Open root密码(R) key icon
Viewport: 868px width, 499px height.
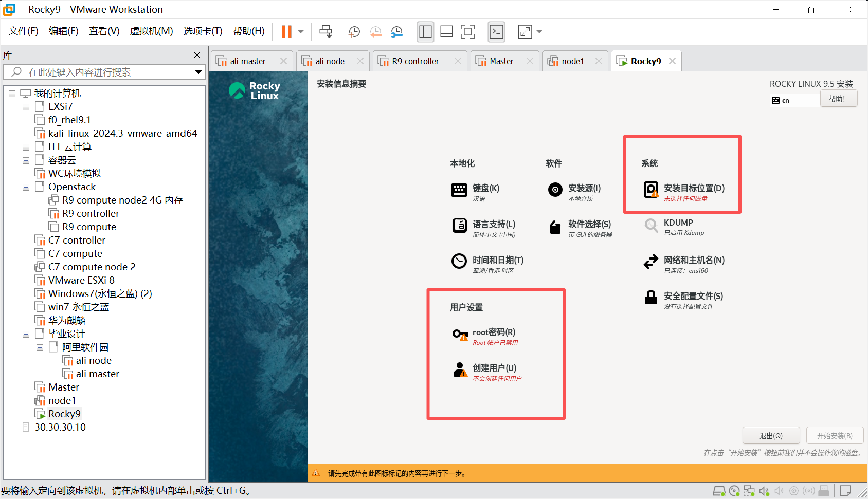pyautogui.click(x=460, y=335)
